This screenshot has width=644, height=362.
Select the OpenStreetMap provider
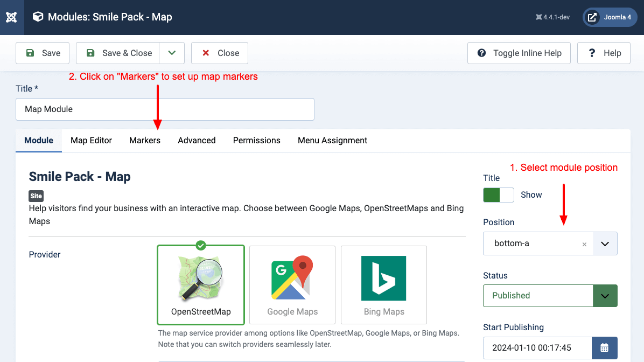click(201, 285)
